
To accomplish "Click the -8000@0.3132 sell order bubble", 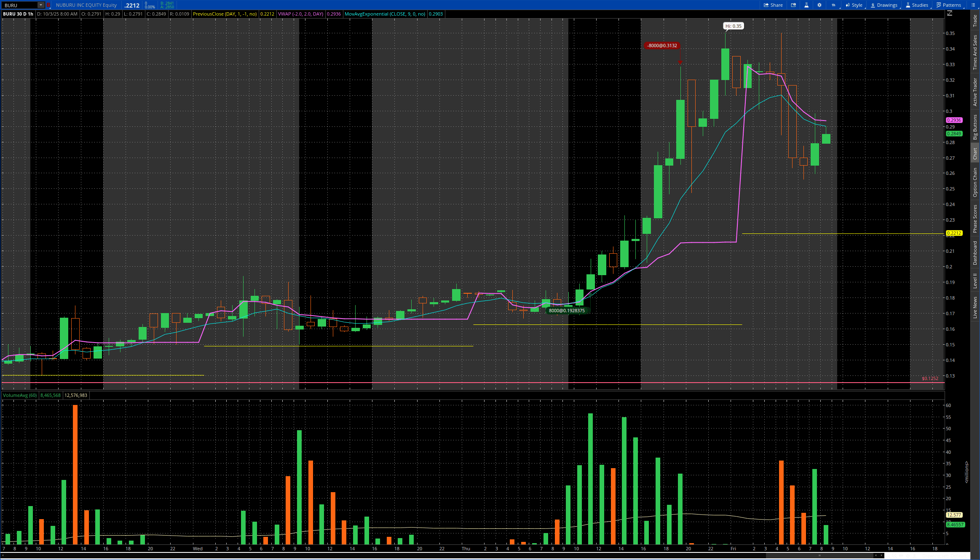I will pos(662,46).
